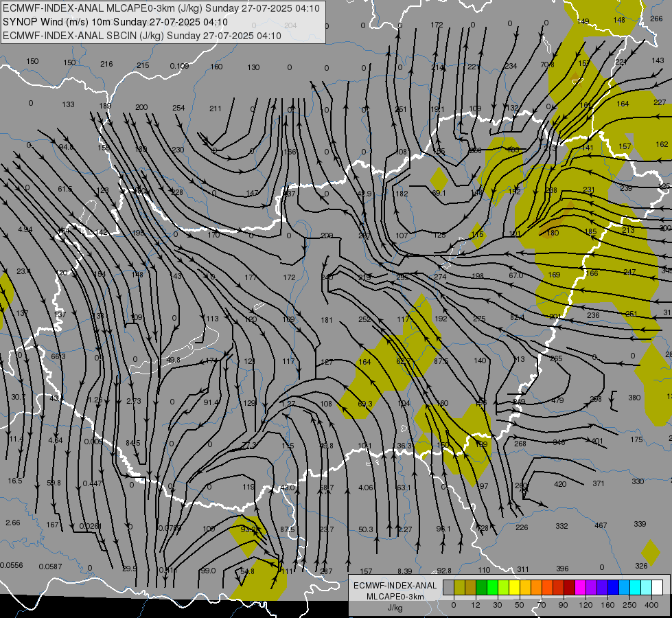The image size is (672, 618).
Task: Click the map value '371'
Action: (x=599, y=483)
